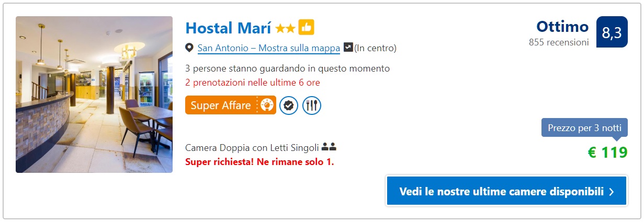Click the two-person occupancy icon
This screenshot has height=223, width=644.
click(329, 147)
